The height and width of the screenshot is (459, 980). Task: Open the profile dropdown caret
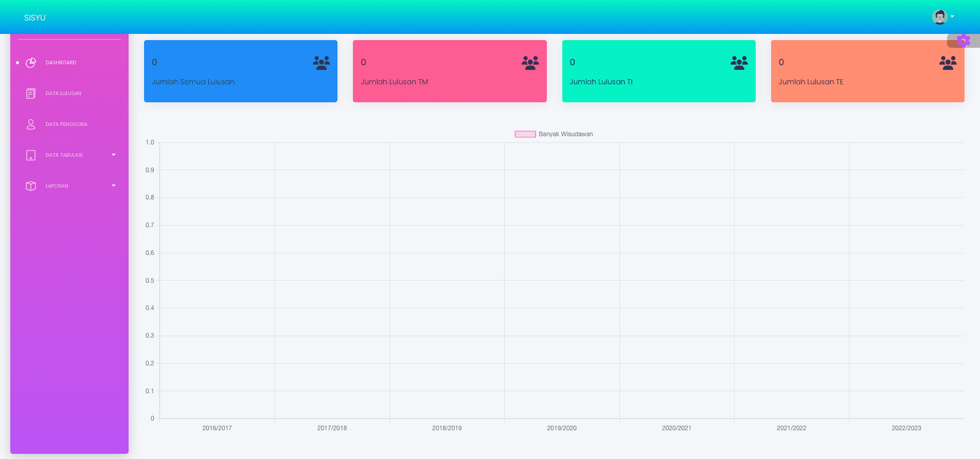[952, 16]
